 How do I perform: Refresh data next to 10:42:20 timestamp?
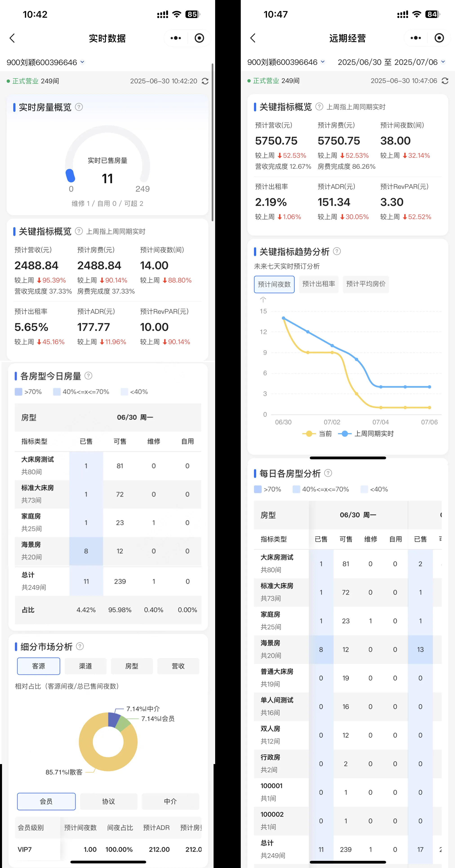pyautogui.click(x=205, y=81)
